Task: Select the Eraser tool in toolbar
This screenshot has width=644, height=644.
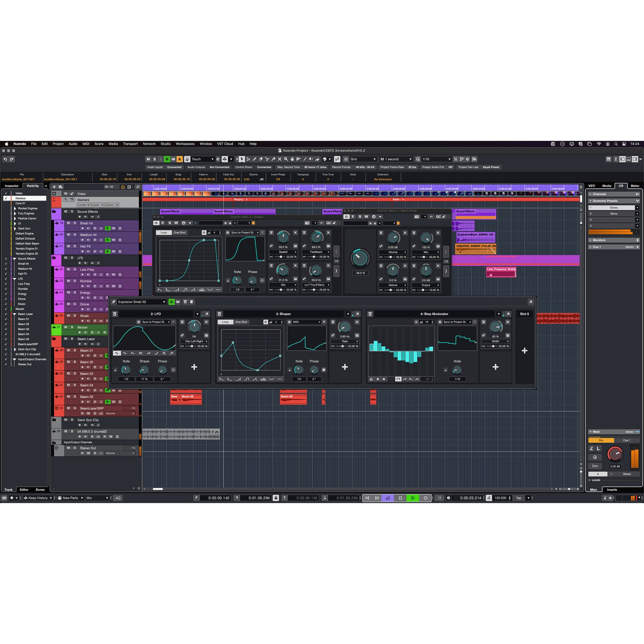Action: tap(261, 159)
